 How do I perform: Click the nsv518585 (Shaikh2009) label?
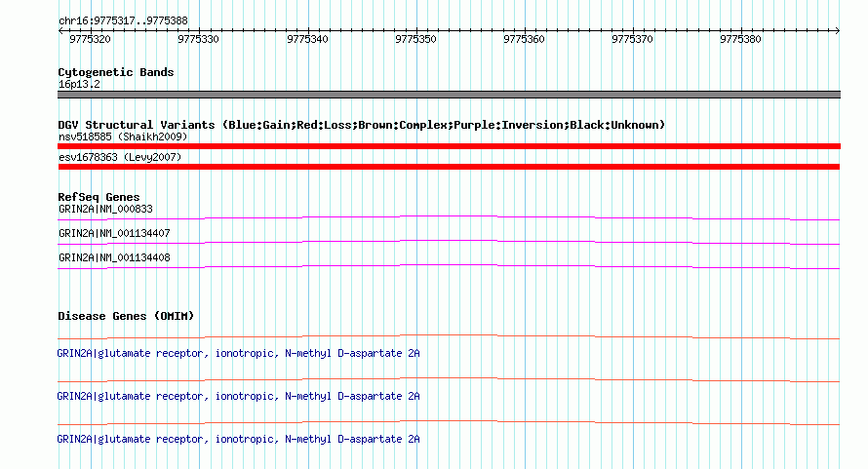123,137
